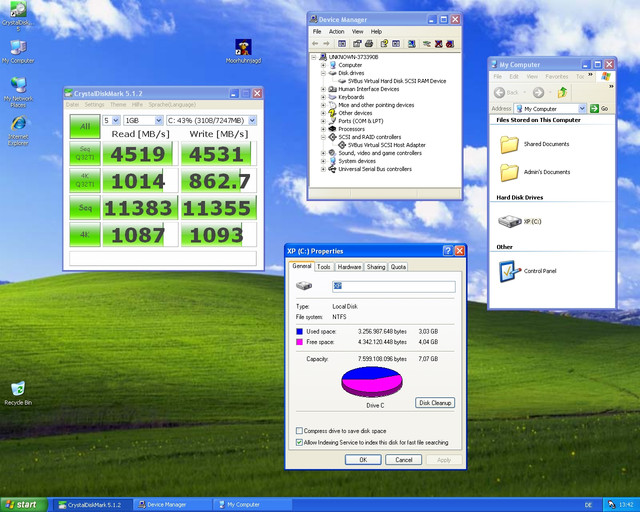Viewport: 640px width, 512px height.
Task: Click the green Update Driver icon in Device Manager
Action: point(427,44)
